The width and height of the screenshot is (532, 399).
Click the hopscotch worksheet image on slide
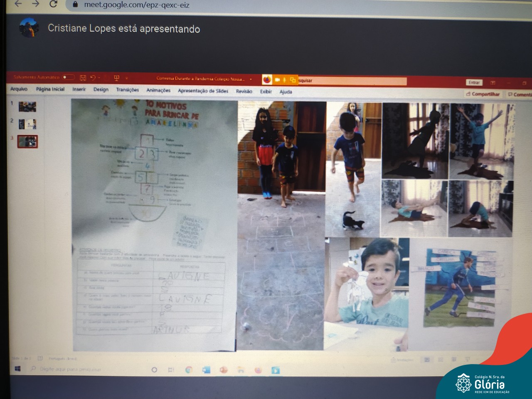pos(154,225)
